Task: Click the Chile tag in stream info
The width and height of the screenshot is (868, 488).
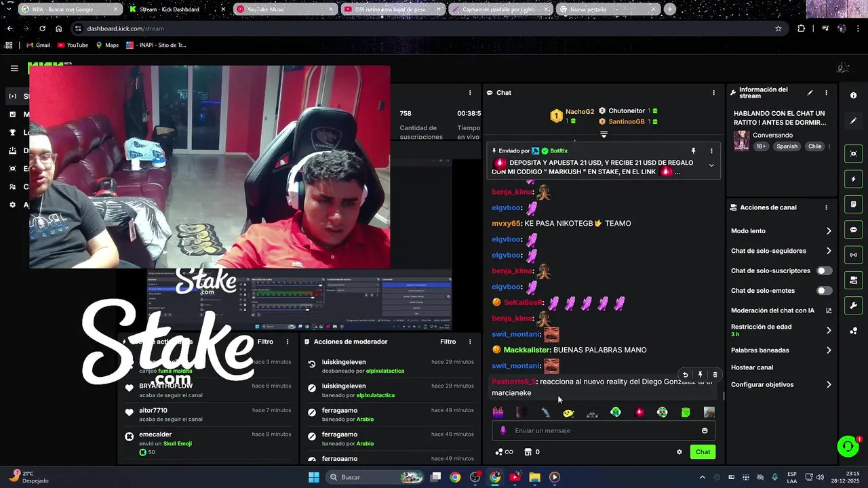Action: click(814, 146)
